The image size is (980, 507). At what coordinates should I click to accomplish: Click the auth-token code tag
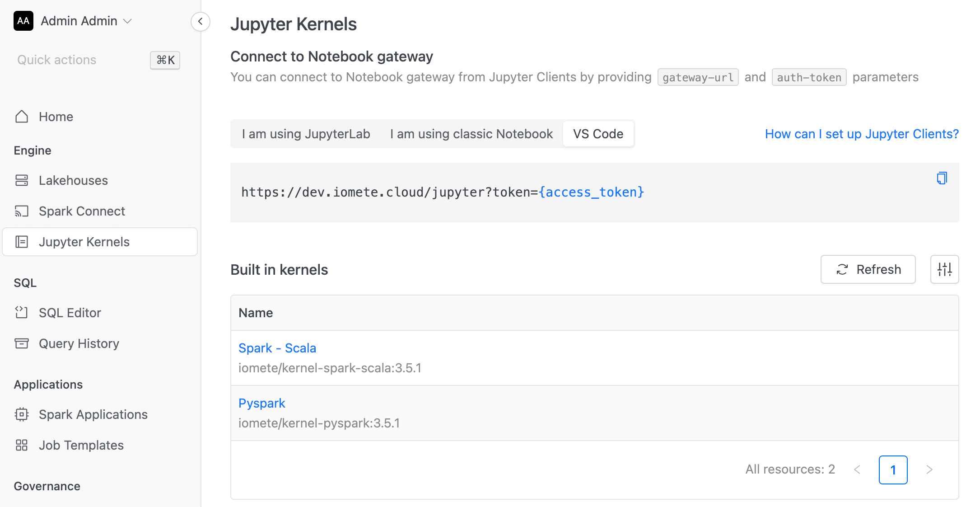pyautogui.click(x=809, y=77)
